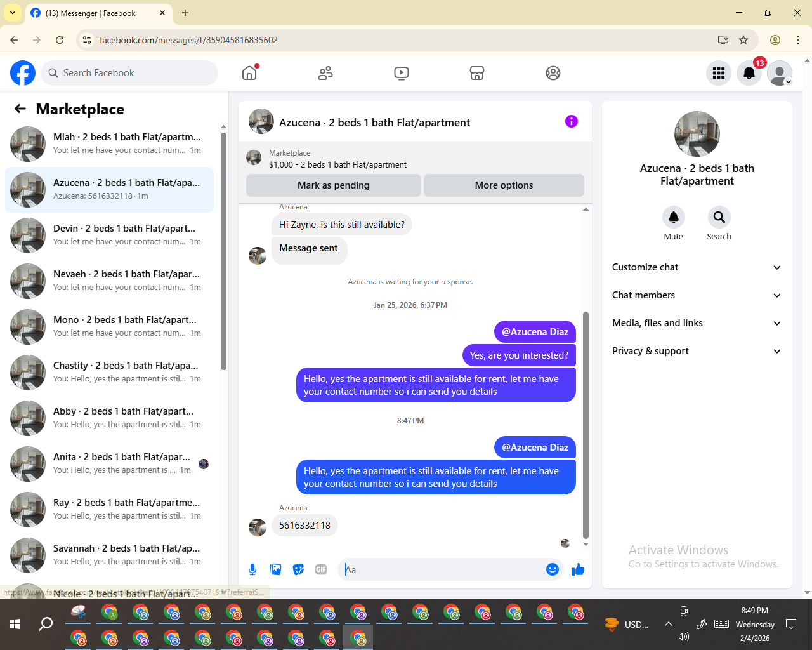Click the More options button
The height and width of the screenshot is (650, 812).
tap(504, 185)
